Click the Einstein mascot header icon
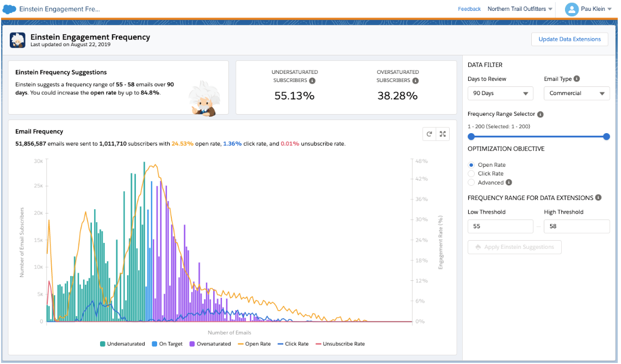The height and width of the screenshot is (364, 621). pyautogui.click(x=18, y=40)
